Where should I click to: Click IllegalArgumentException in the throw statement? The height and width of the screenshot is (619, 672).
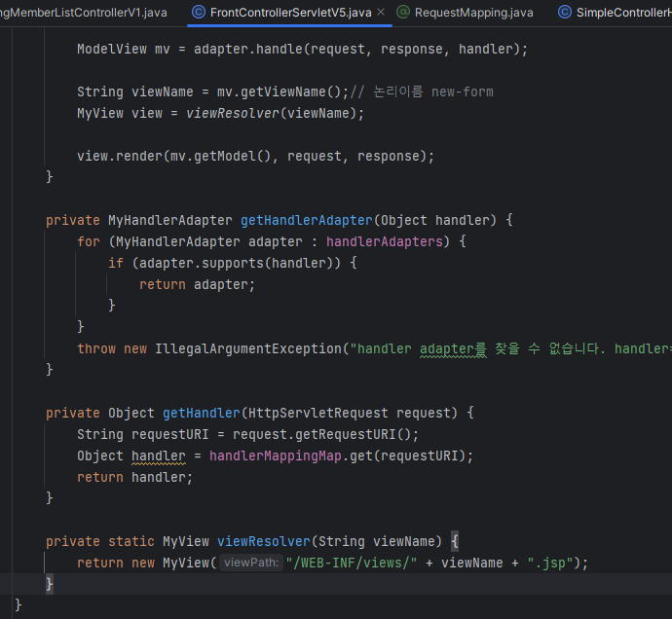click(x=248, y=348)
